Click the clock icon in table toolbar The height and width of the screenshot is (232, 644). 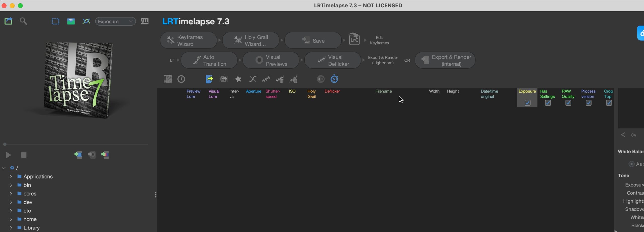pyautogui.click(x=181, y=79)
